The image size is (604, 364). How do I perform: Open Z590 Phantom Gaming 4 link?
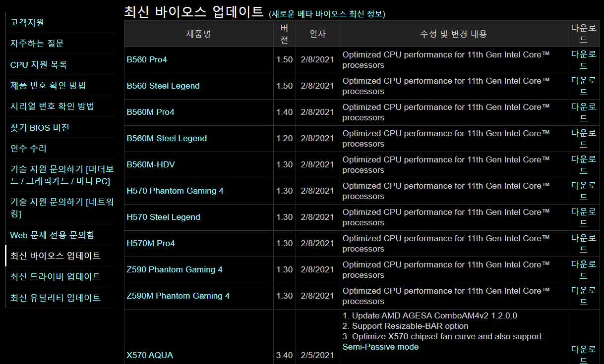click(x=175, y=269)
